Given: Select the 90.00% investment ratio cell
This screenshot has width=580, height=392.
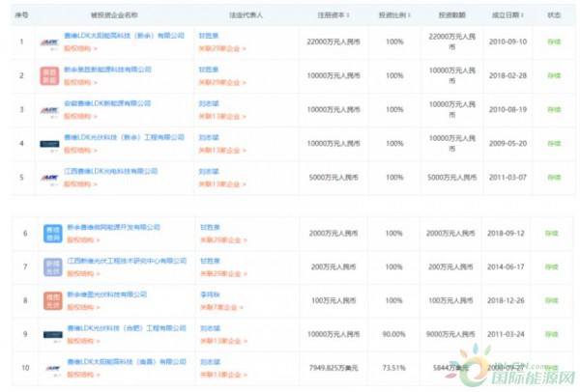Looking at the screenshot, I should point(394,334).
